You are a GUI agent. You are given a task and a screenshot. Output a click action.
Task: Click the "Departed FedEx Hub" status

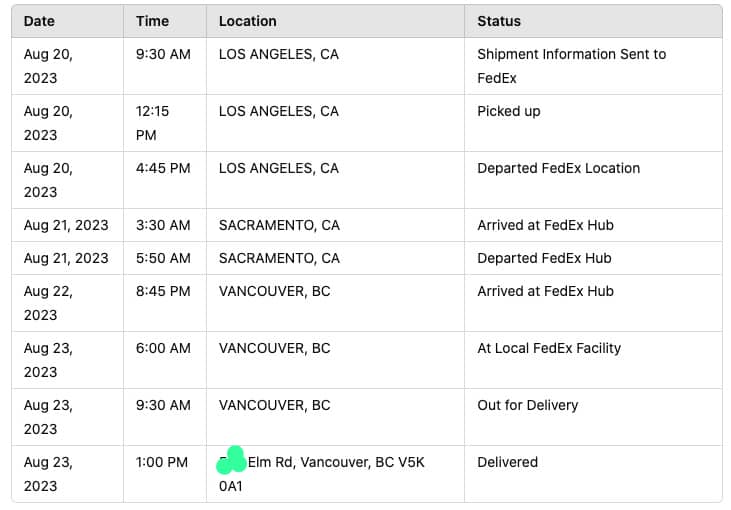pos(544,258)
